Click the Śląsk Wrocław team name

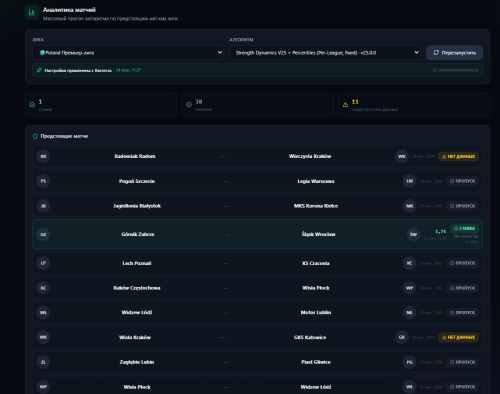point(319,234)
